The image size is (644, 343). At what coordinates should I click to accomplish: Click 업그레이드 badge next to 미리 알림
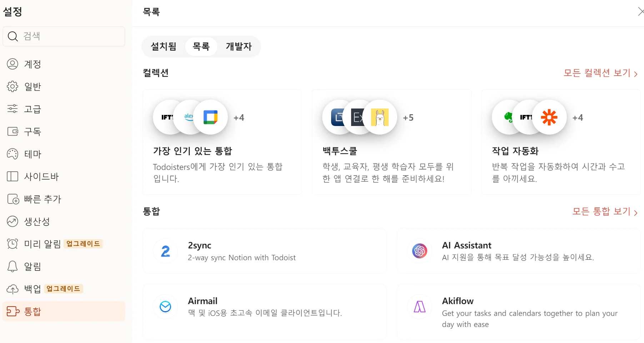83,244
